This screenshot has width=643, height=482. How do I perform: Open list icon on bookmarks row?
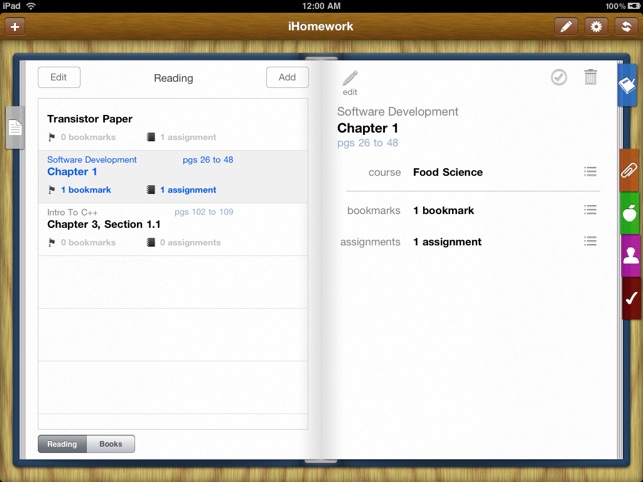590,210
